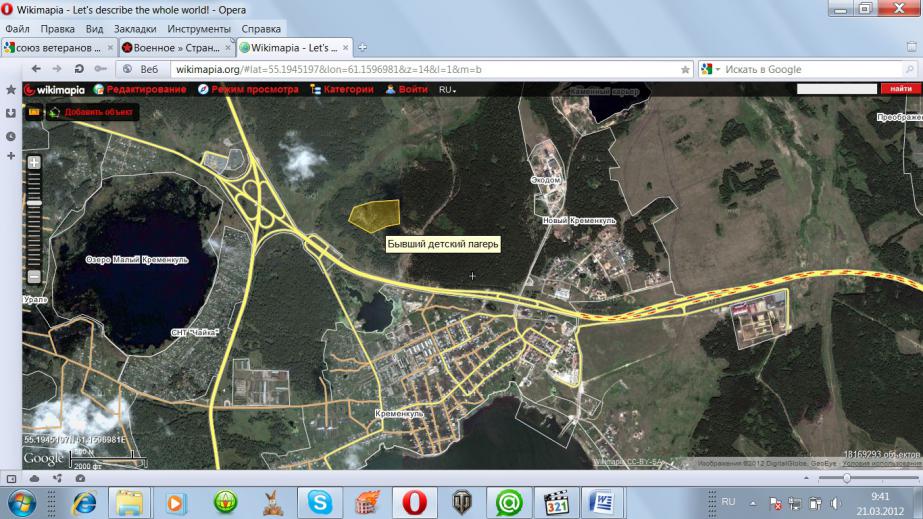Zoom in the map with plus button

coord(34,162)
